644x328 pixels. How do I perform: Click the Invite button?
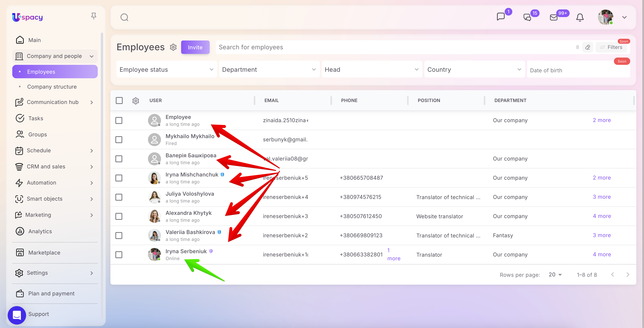pos(195,47)
